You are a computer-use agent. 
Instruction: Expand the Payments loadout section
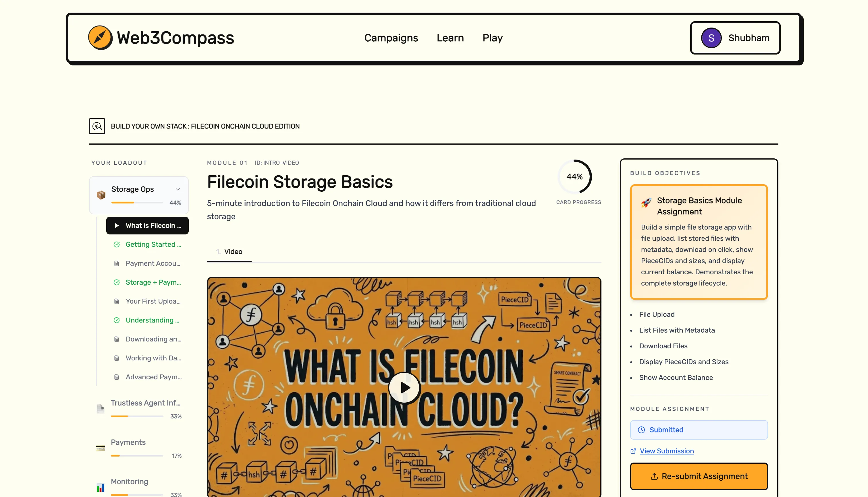point(128,442)
